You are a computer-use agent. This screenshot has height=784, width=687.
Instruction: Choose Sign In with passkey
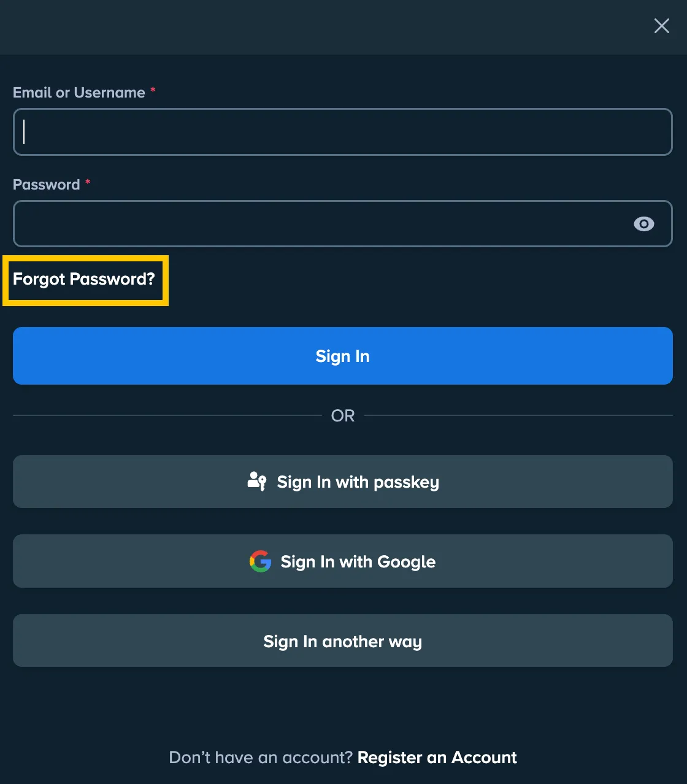click(343, 482)
